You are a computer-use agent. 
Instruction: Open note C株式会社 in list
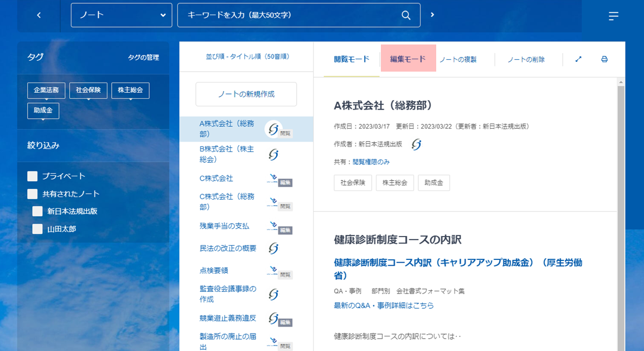pyautogui.click(x=216, y=178)
